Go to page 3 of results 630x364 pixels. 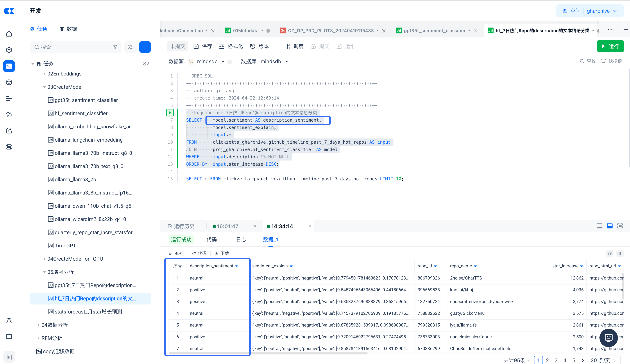[556, 360]
